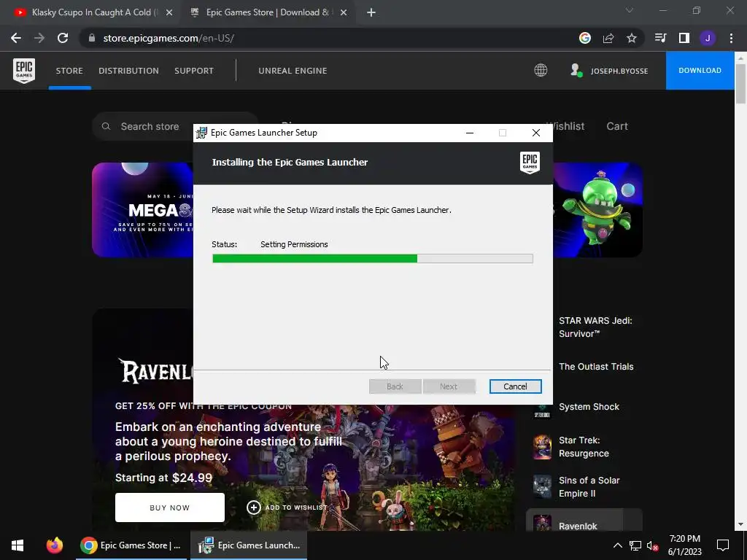Click the muted volume tray icon
This screenshot has height=560, width=747.
(652, 545)
